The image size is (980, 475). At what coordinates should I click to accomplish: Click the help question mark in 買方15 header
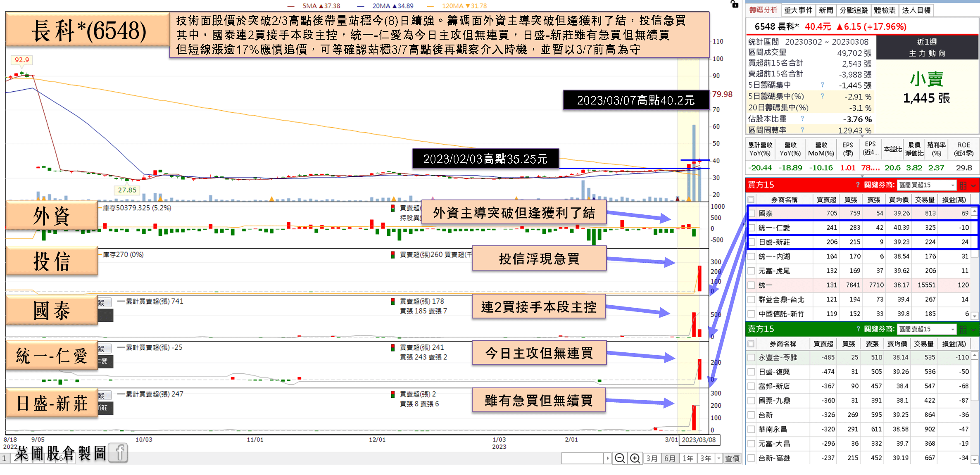[x=858, y=185]
